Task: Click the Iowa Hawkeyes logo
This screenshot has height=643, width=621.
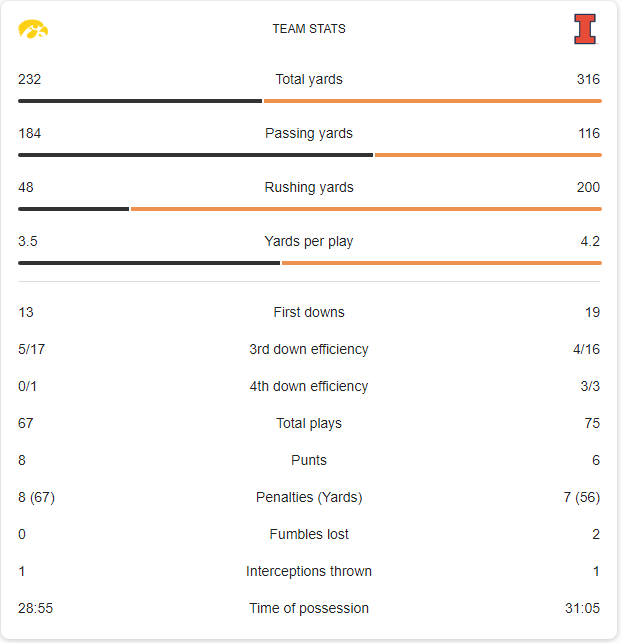Action: tap(33, 29)
